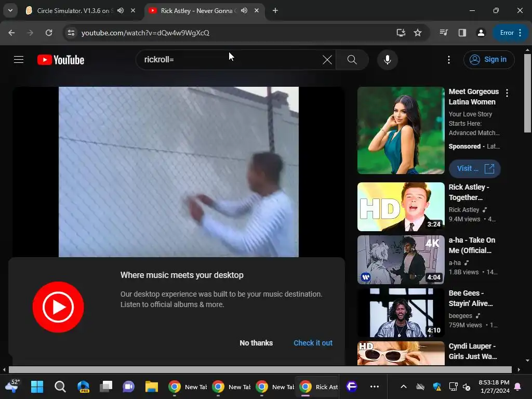Image resolution: width=532 pixels, height=399 pixels.
Task: Click the red YouTube Music logo
Action: coord(58,307)
